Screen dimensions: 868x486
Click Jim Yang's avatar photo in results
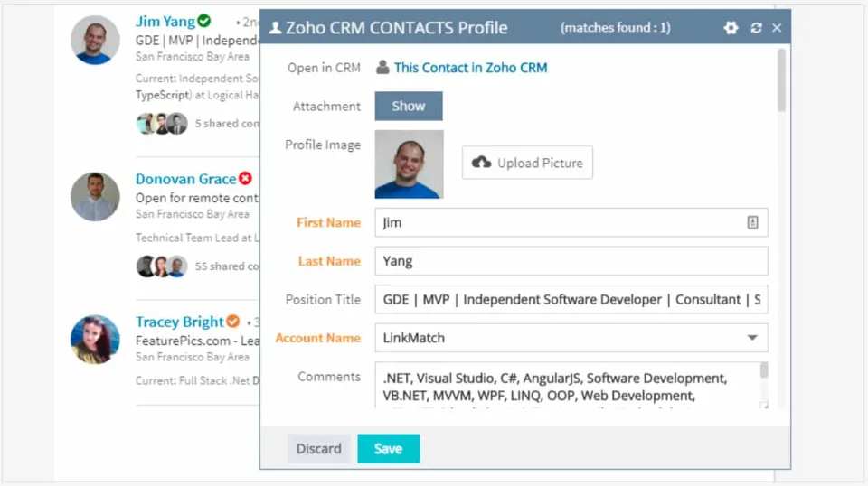(x=95, y=40)
